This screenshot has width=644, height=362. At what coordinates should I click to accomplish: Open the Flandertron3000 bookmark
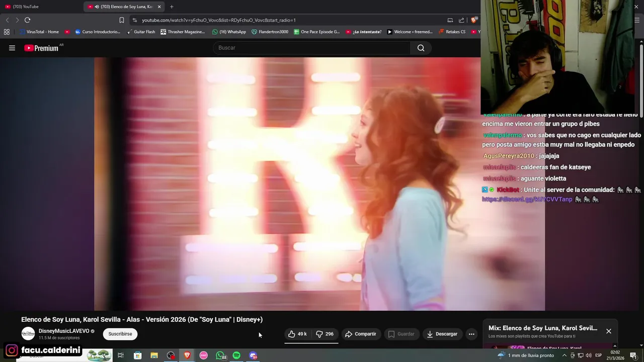point(270,32)
